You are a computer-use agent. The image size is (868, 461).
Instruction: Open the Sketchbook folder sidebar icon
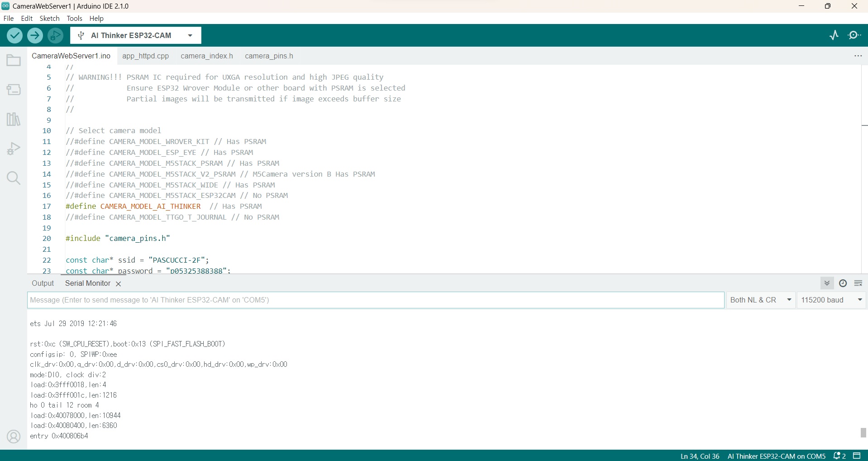14,60
